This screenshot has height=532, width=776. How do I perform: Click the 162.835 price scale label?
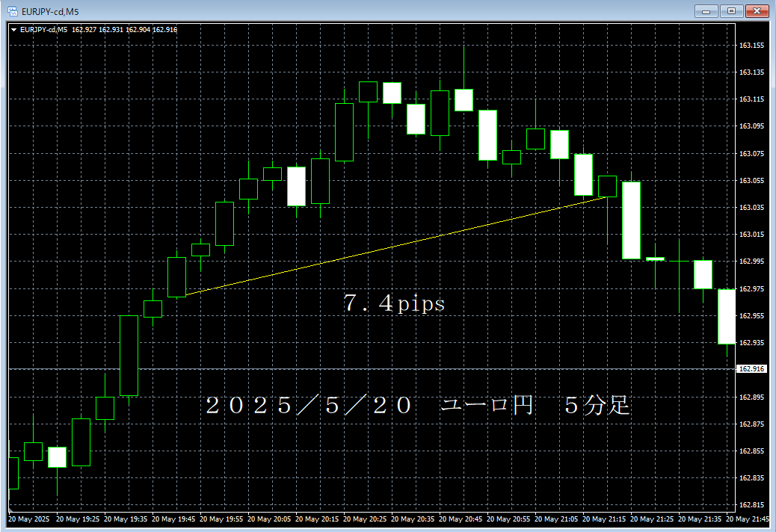click(751, 478)
